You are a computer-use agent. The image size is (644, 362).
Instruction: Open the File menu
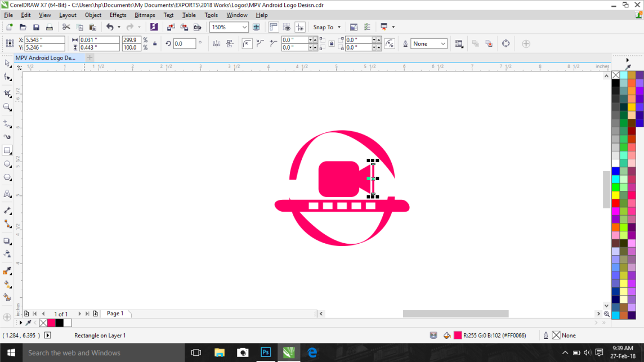[8, 15]
